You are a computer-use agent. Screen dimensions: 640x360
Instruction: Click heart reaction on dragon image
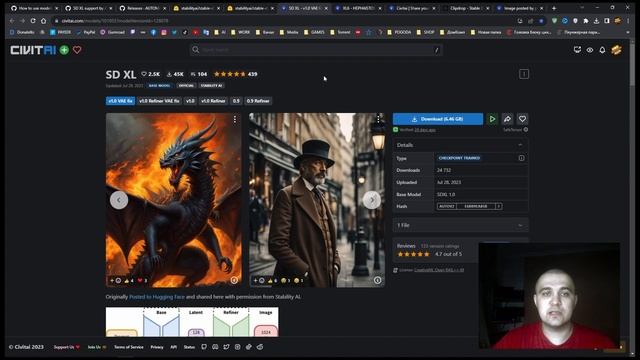pos(142,280)
